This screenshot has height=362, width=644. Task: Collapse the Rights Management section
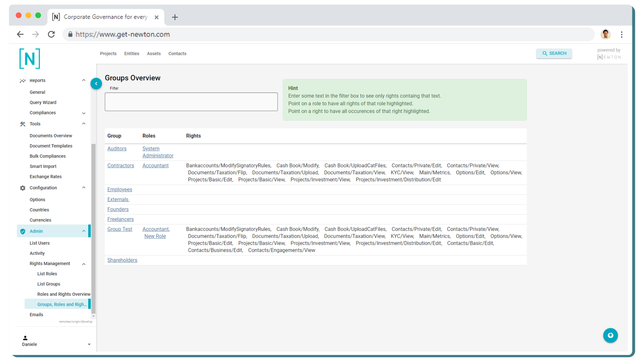point(84,264)
